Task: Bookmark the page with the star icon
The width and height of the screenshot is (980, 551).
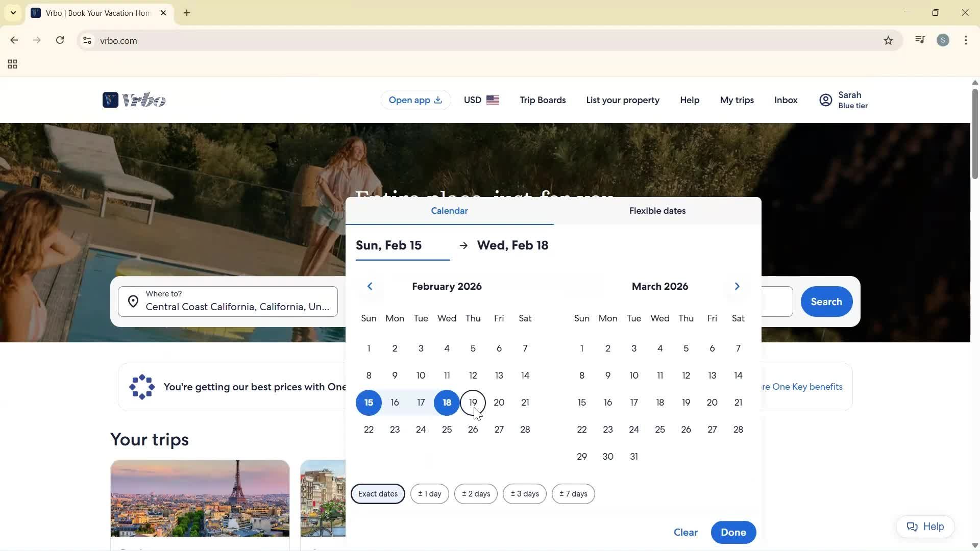Action: [x=888, y=40]
